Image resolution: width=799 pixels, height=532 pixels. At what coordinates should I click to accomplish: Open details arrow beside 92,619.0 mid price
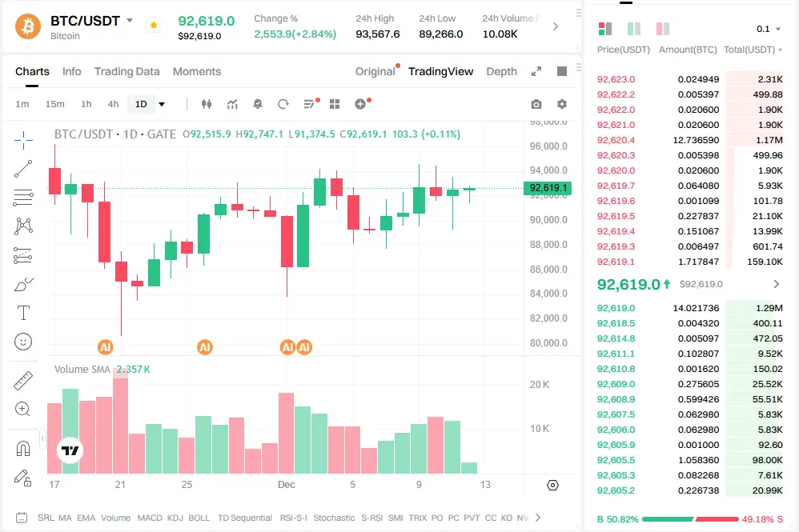pyautogui.click(x=776, y=284)
